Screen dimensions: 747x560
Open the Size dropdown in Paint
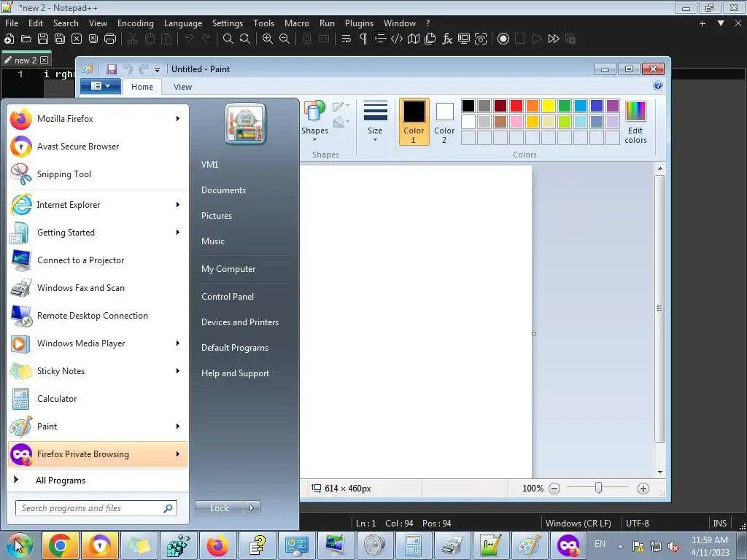click(x=375, y=122)
